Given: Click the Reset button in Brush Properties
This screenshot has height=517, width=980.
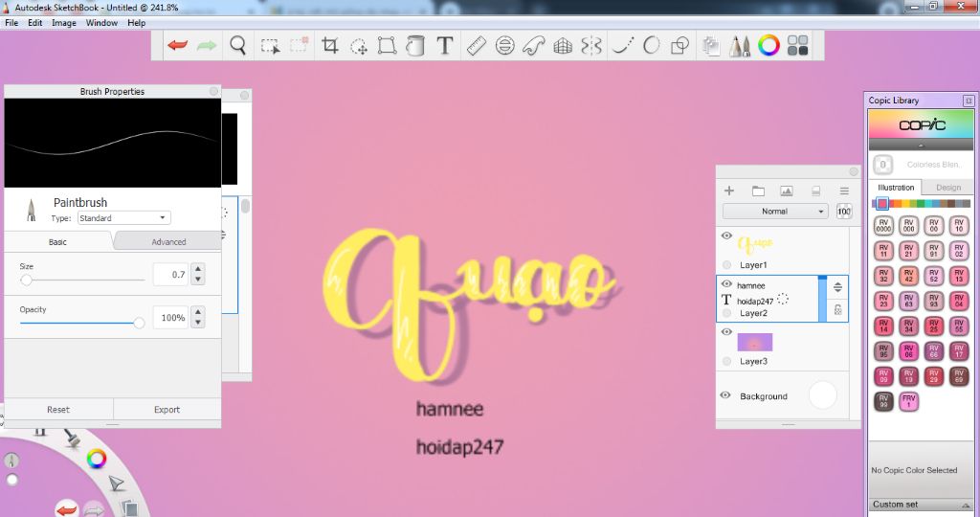Looking at the screenshot, I should point(58,410).
